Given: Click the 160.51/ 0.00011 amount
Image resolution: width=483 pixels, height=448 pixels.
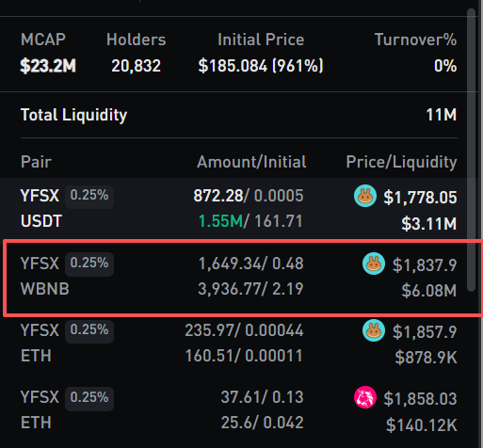Looking at the screenshot, I should tap(244, 356).
